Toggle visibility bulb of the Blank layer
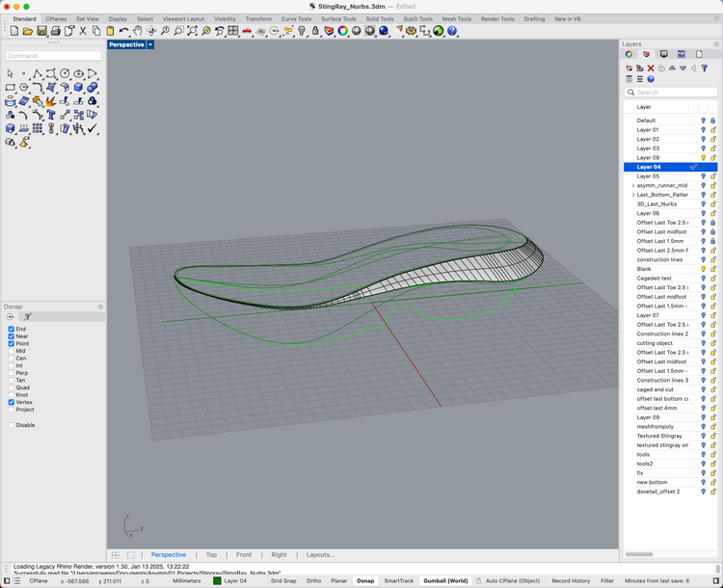723x588 pixels. pyautogui.click(x=703, y=269)
